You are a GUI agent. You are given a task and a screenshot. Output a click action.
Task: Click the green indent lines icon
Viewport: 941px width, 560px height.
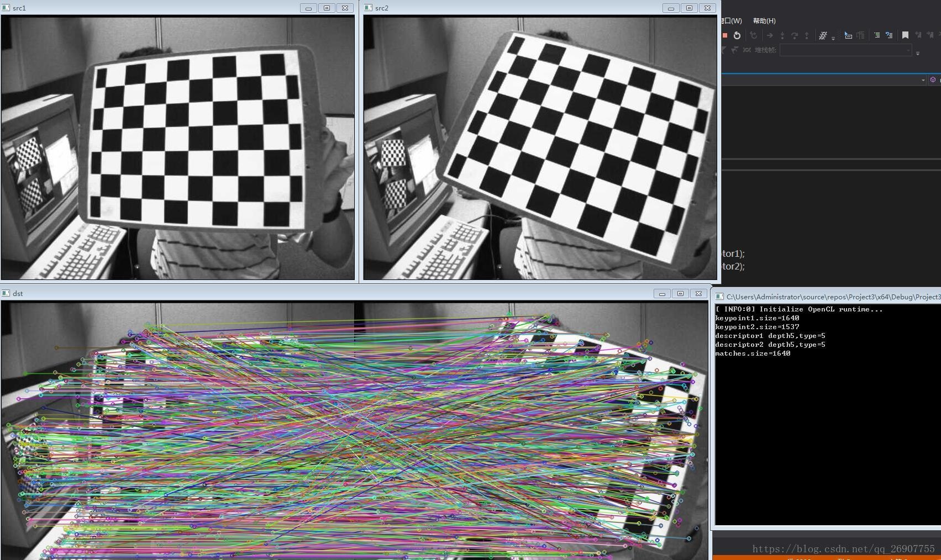(x=877, y=35)
